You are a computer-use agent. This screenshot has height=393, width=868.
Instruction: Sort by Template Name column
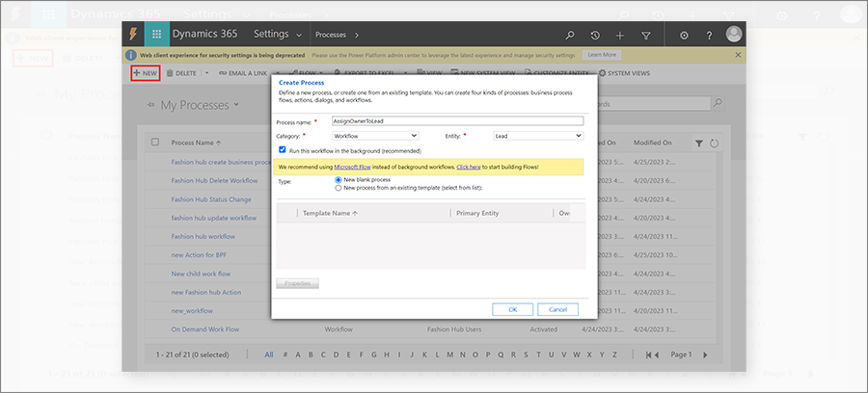[330, 214]
